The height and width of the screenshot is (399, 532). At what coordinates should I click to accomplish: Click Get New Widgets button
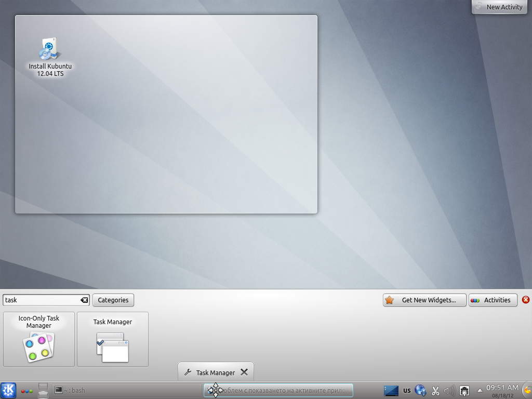point(425,300)
